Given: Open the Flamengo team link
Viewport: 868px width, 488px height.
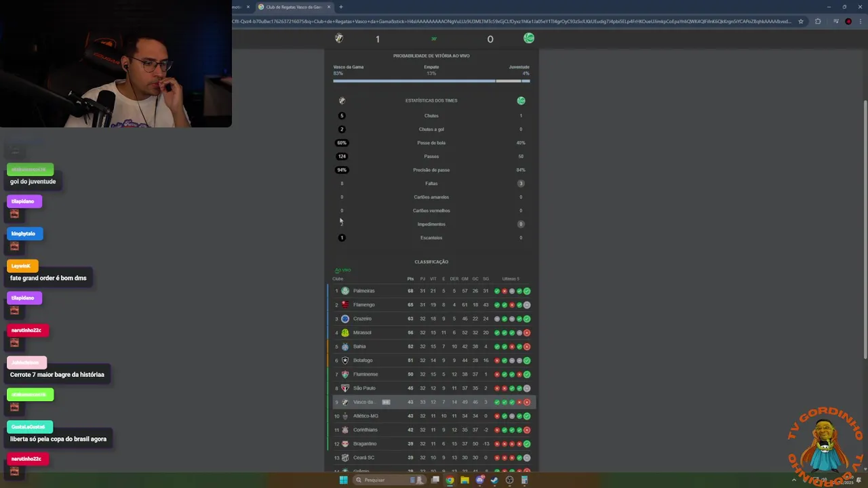Looking at the screenshot, I should pyautogui.click(x=363, y=305).
